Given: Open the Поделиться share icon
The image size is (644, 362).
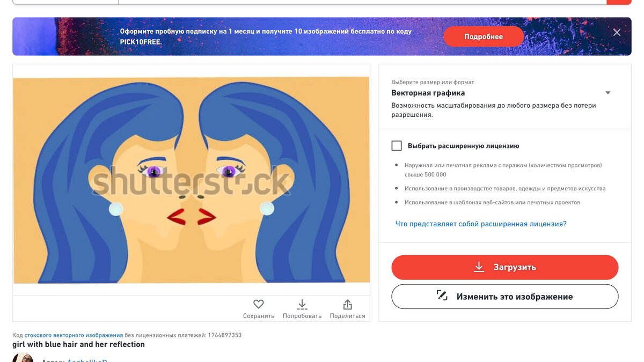Looking at the screenshot, I should 347,305.
